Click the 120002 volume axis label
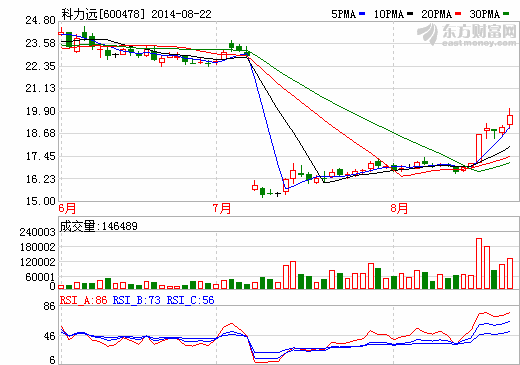The height and width of the screenshot is (365, 520). [37, 262]
